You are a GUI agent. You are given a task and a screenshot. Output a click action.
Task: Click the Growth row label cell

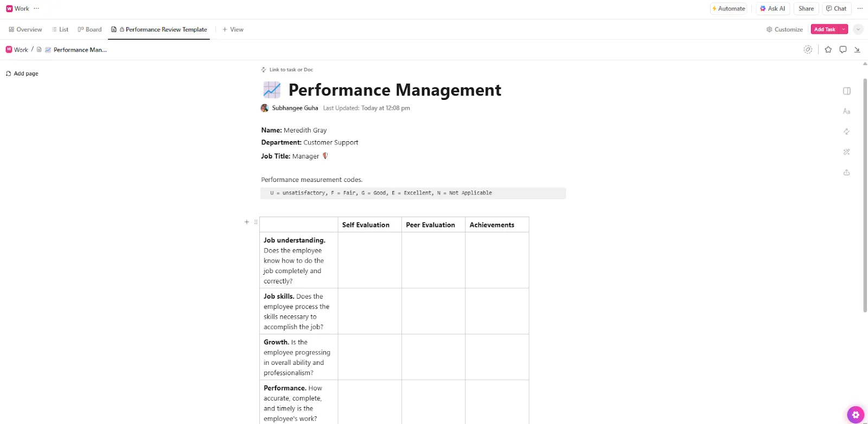coord(299,357)
